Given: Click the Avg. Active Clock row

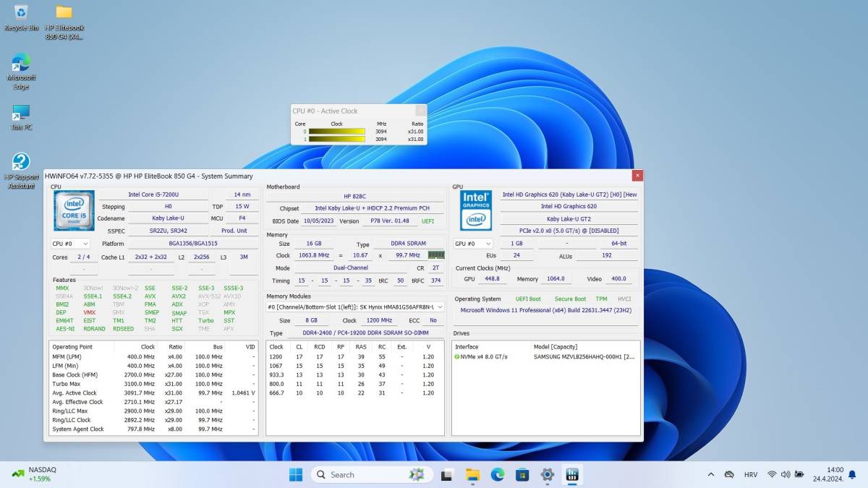Looking at the screenshot, I should [153, 393].
